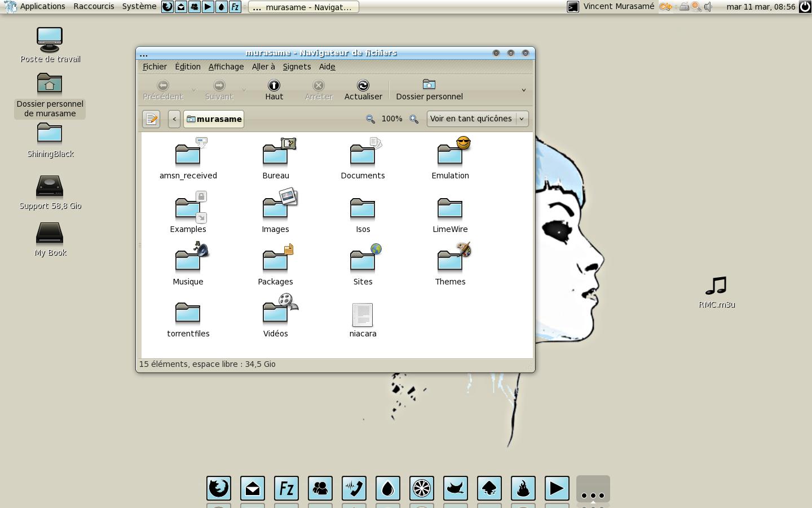This screenshot has width=812, height=508.
Task: Select the Vidéos folder
Action: pyautogui.click(x=276, y=317)
